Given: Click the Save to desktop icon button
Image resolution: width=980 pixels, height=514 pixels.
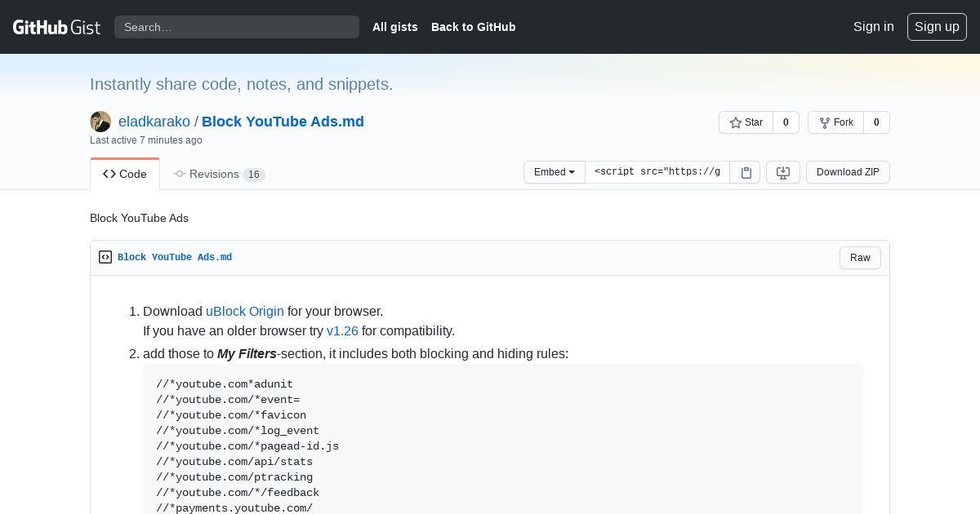Looking at the screenshot, I should pos(783,172).
